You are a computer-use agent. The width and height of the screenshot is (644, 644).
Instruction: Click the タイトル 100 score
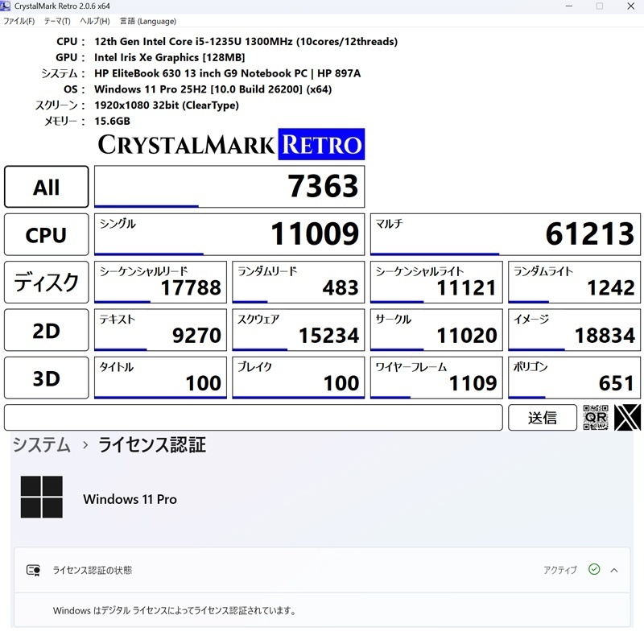pyautogui.click(x=160, y=378)
